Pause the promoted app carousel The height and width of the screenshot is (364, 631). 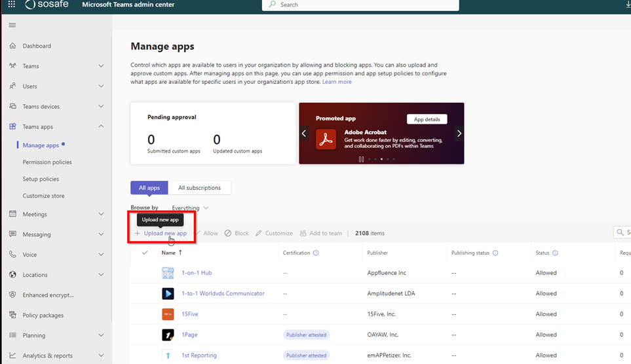coord(361,159)
